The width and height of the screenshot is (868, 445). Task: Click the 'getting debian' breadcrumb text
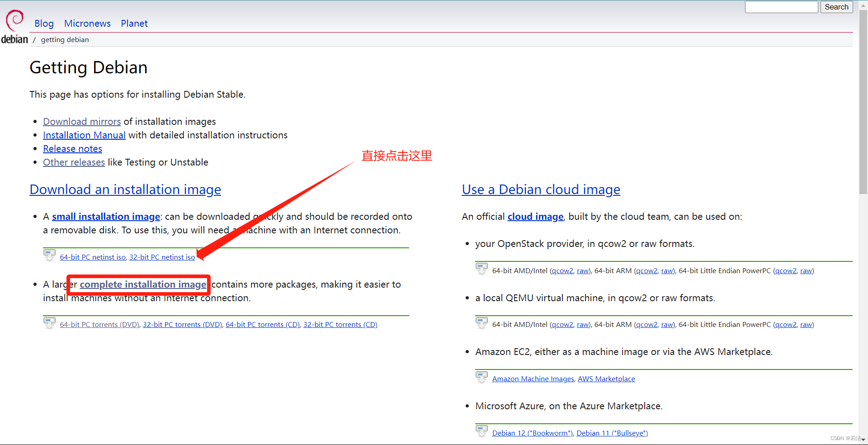(x=65, y=40)
